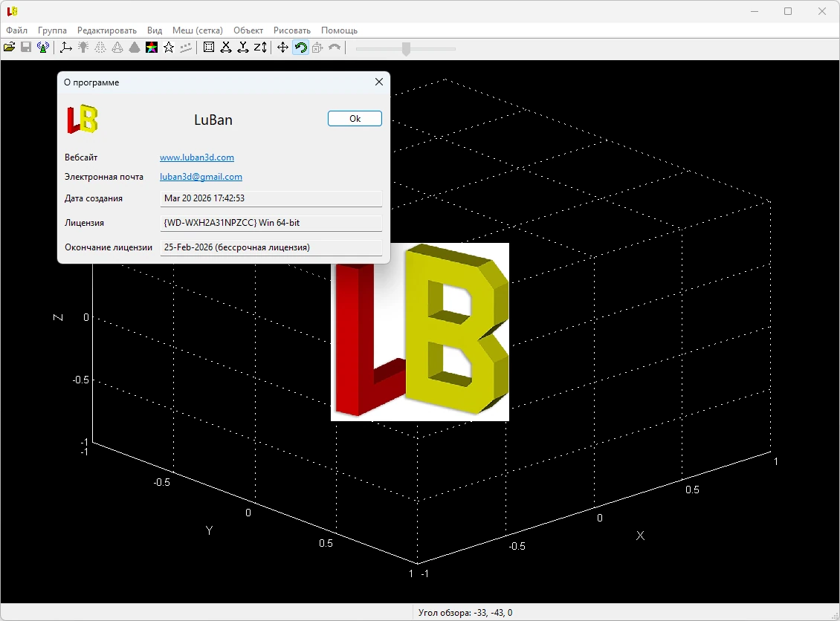Select the Y axis view icon
This screenshot has height=621, width=840.
pyautogui.click(x=243, y=48)
